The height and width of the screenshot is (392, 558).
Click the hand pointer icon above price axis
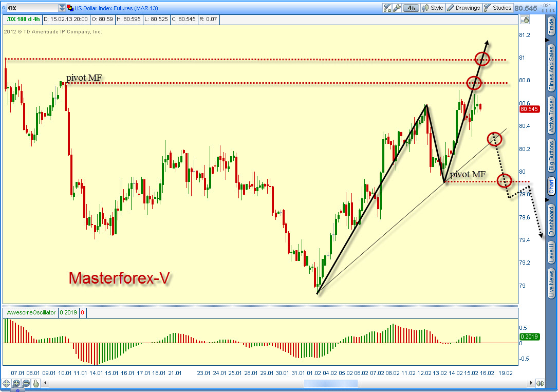[525, 20]
